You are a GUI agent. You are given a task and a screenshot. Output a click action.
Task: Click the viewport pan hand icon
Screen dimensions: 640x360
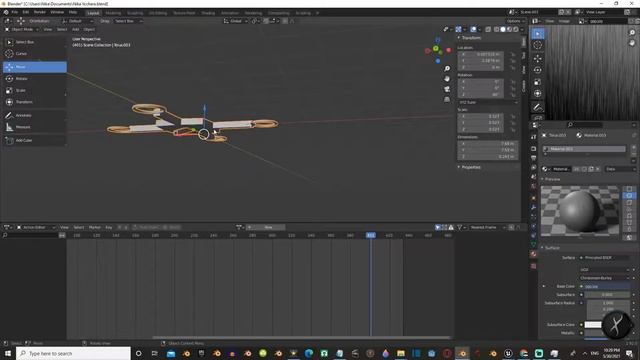(x=447, y=79)
